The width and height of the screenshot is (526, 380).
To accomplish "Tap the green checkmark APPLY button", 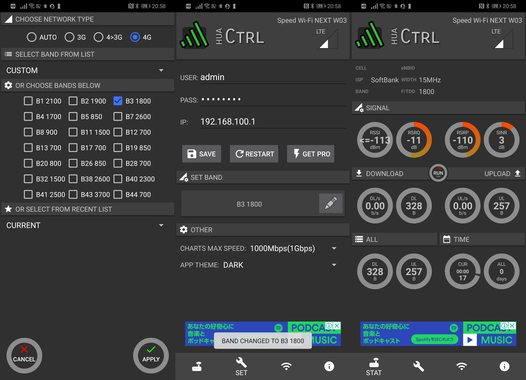I will tap(151, 356).
